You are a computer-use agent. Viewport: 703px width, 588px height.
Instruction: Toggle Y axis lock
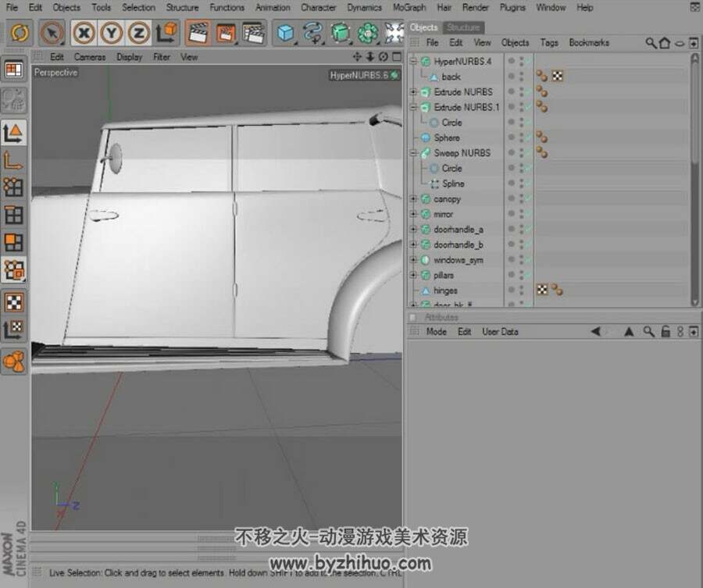[x=111, y=33]
